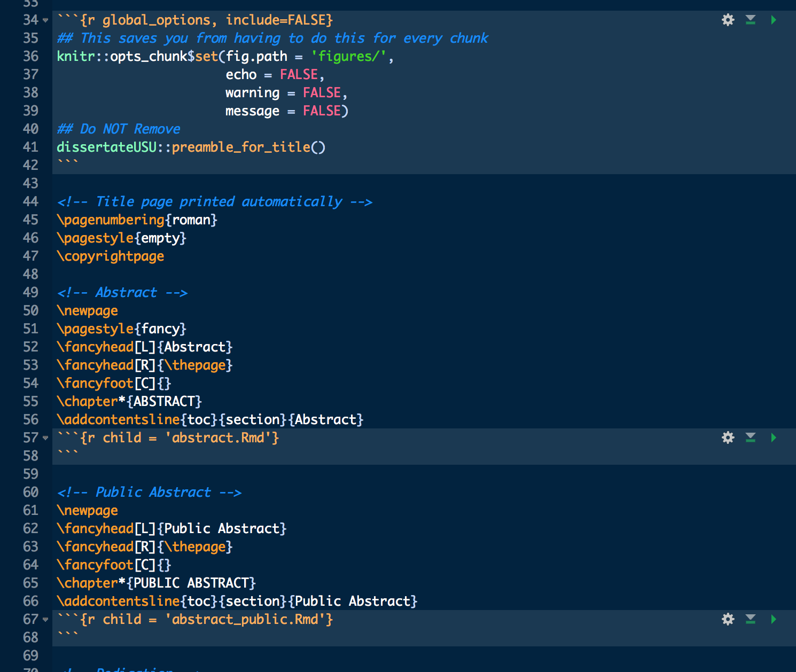Screen dimensions: 796x672
Task: Click on \chapter*{PUBLIC ABSTRACT} line
Action: pos(157,583)
